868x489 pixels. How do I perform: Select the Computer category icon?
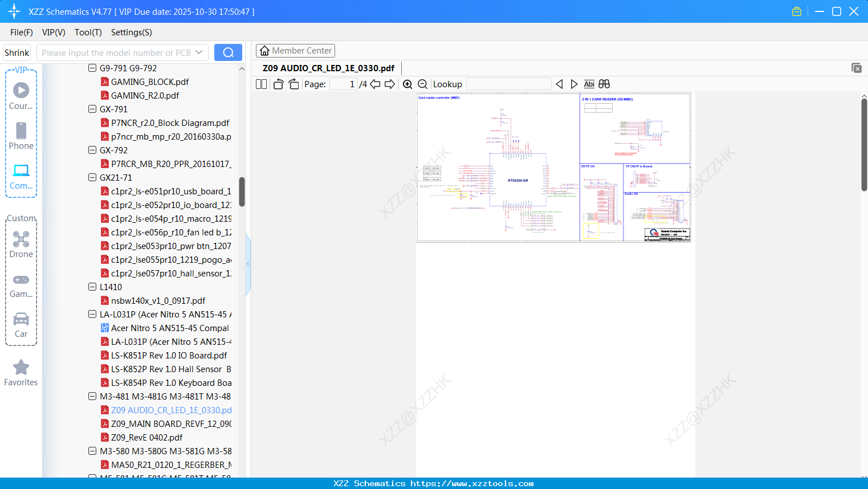tap(21, 176)
